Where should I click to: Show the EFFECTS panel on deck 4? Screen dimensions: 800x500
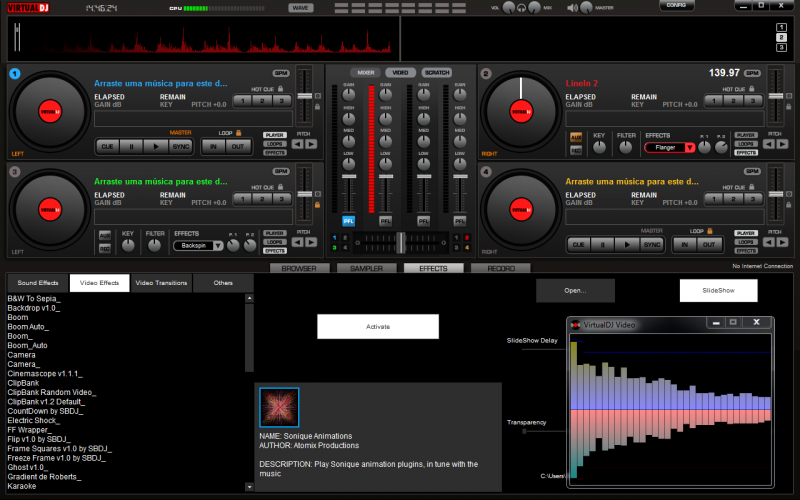click(746, 251)
